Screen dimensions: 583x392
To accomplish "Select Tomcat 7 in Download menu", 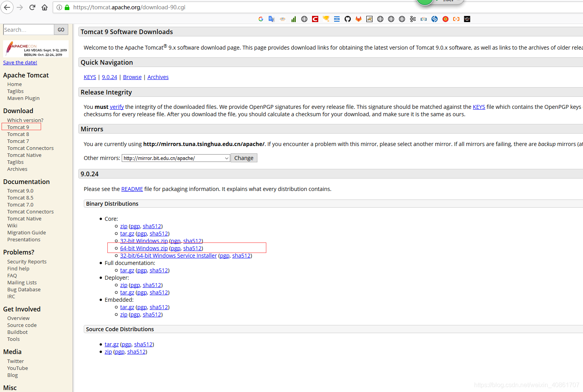I will [18, 141].
